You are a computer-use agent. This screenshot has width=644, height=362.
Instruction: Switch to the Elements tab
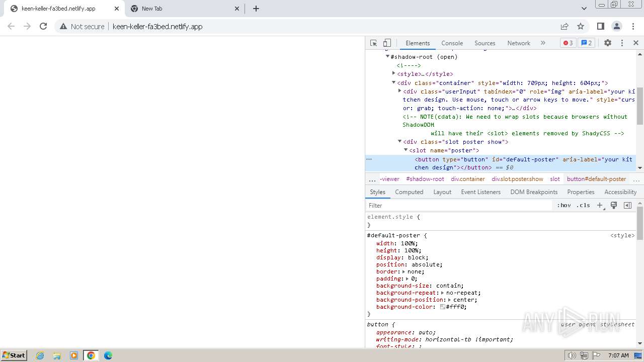pyautogui.click(x=418, y=43)
